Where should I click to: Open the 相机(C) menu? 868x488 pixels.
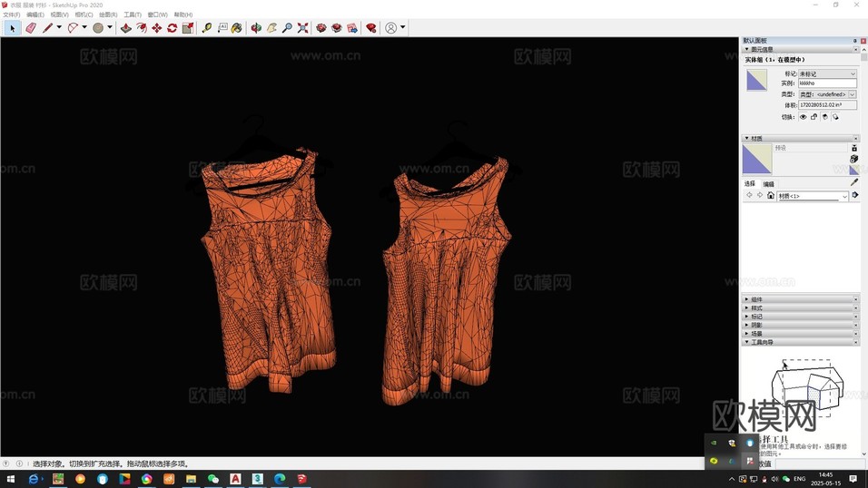pos(84,15)
